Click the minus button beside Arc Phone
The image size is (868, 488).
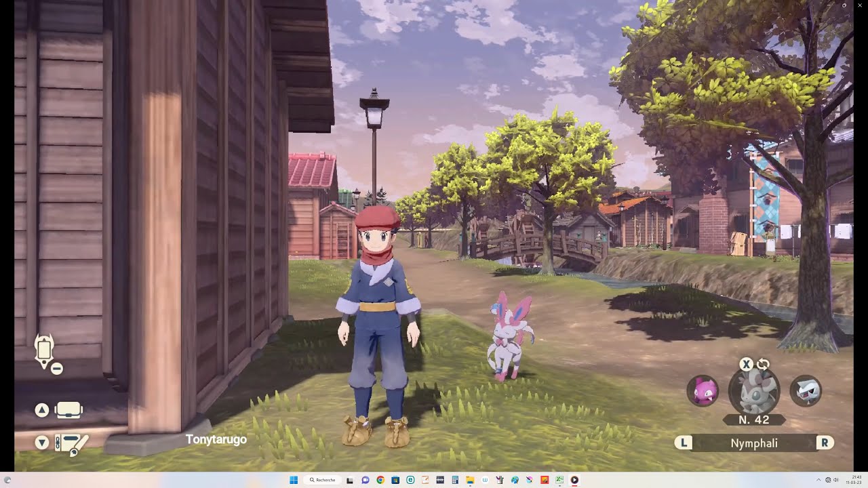57,369
